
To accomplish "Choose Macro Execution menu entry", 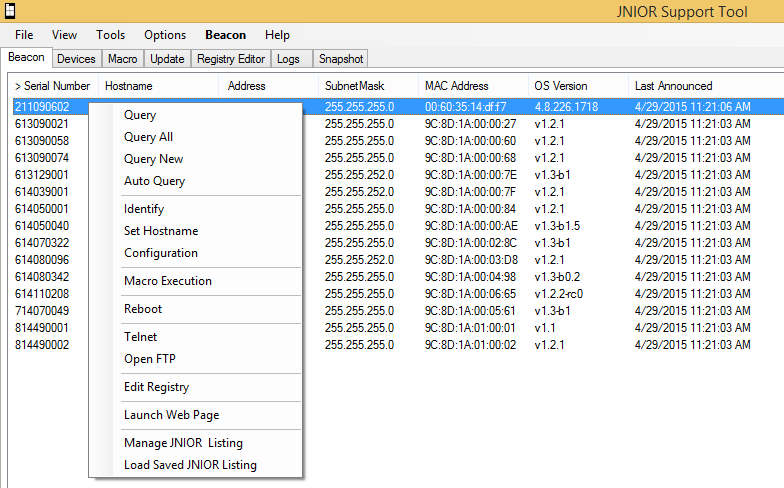I will tap(196, 281).
